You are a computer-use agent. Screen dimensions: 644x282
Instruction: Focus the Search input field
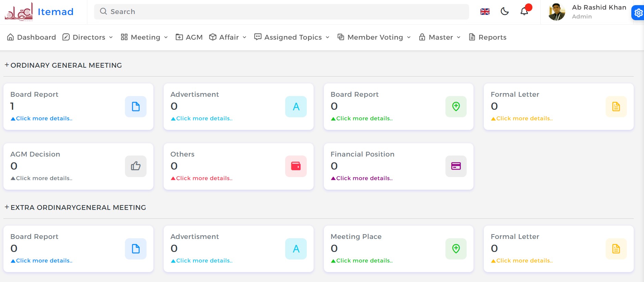pyautogui.click(x=281, y=12)
